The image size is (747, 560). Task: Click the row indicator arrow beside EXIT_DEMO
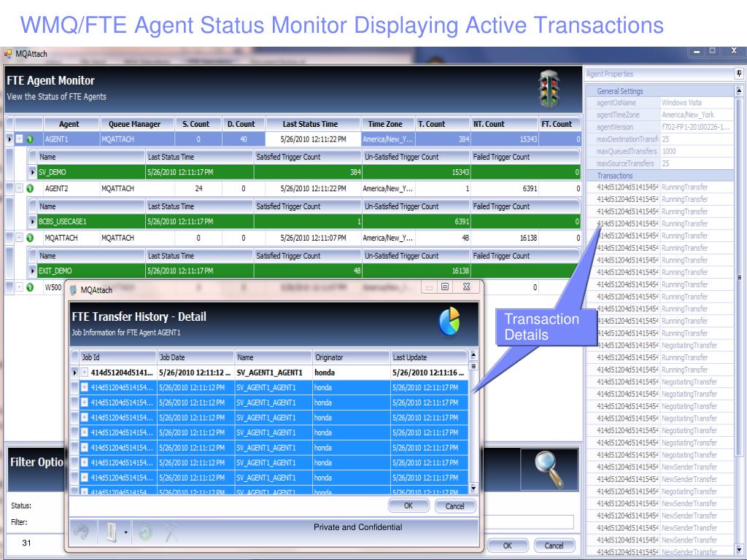click(x=32, y=271)
